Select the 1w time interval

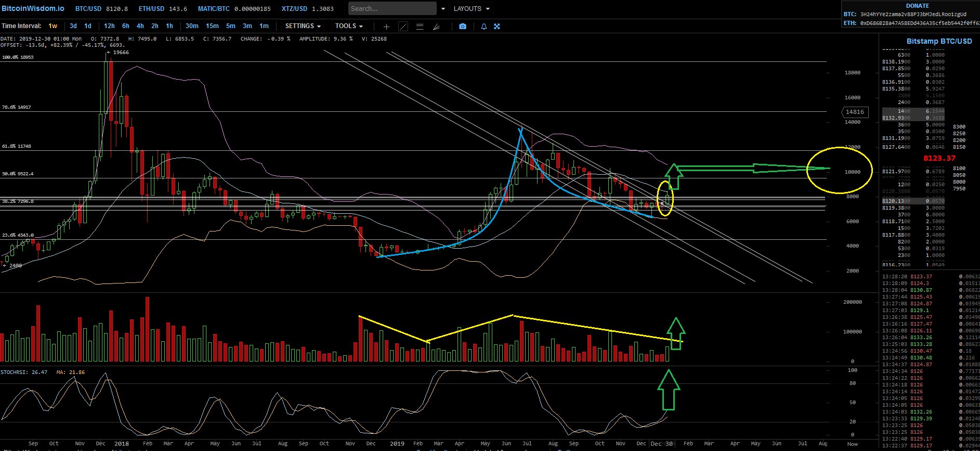pyautogui.click(x=53, y=26)
